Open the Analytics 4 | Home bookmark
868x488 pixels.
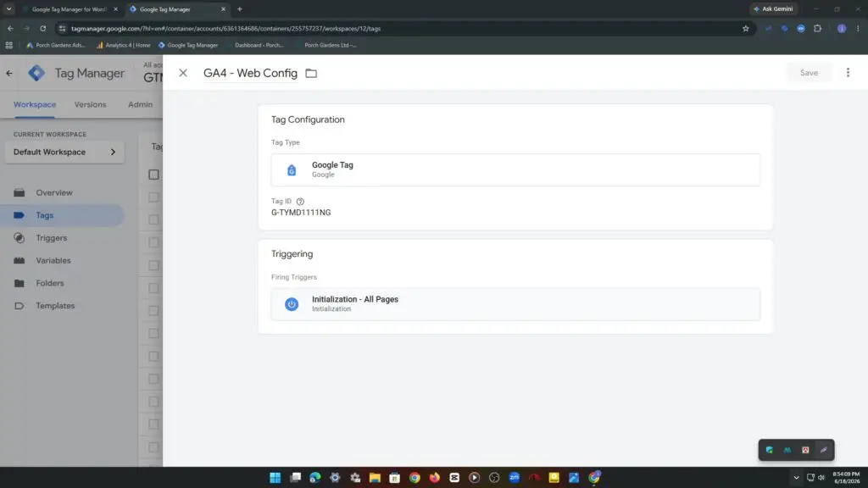(123, 46)
